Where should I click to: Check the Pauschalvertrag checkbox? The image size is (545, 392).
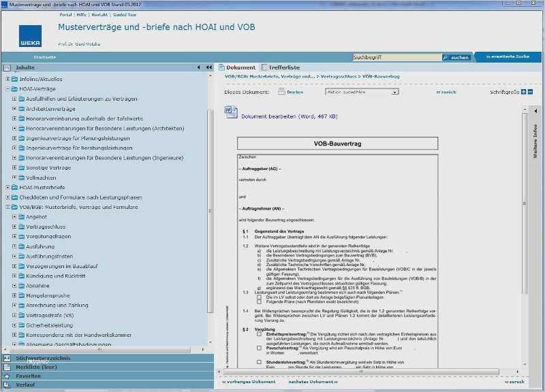[x=260, y=348]
